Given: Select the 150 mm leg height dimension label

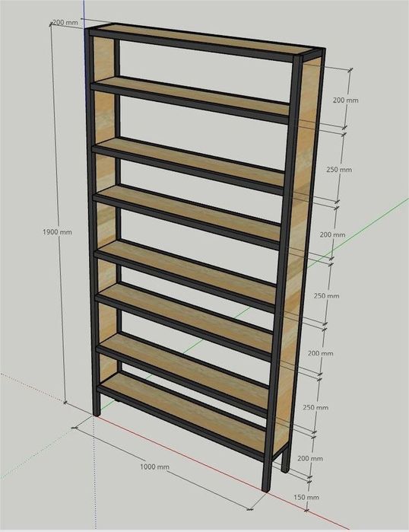Looking at the screenshot, I should point(306,497).
